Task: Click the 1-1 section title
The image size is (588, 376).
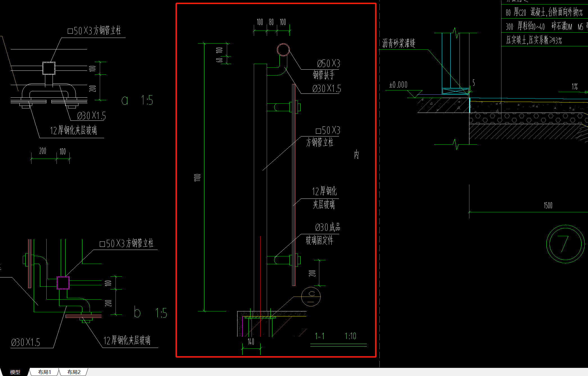Action: tap(320, 336)
